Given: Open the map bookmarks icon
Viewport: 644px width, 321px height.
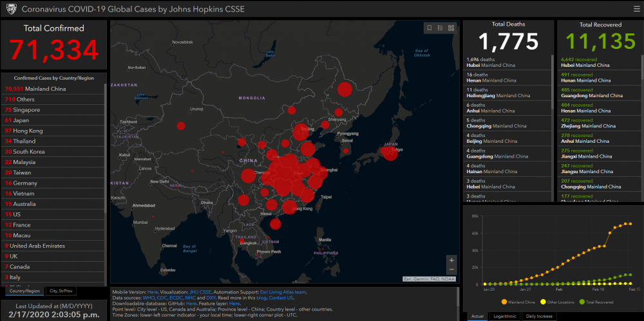Looking at the screenshot, I should coord(429,28).
